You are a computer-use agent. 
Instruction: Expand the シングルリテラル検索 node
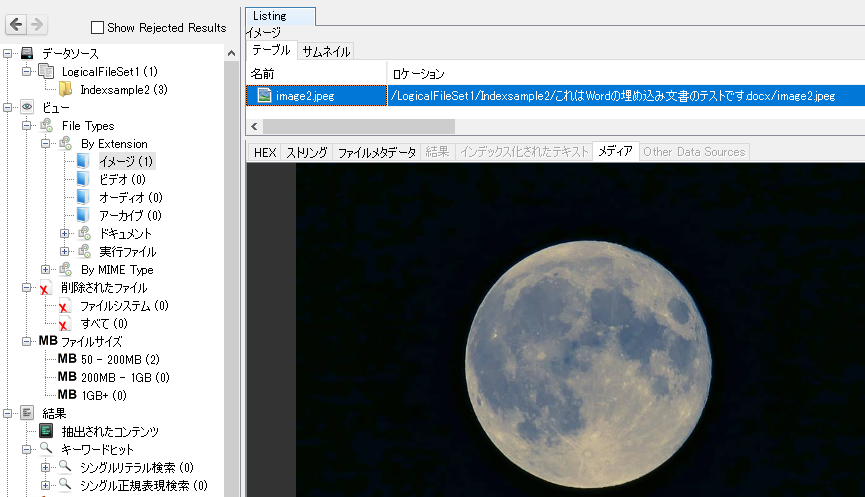tap(45, 467)
